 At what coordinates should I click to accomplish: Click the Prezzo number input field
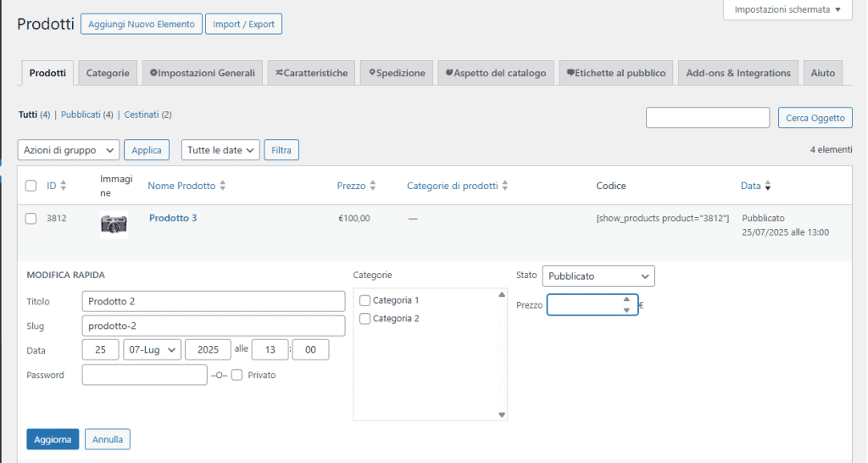(x=593, y=304)
